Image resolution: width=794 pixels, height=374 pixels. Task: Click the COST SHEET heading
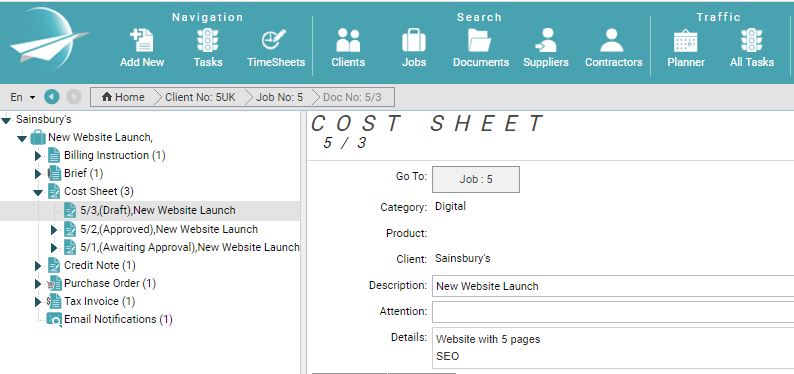427,123
